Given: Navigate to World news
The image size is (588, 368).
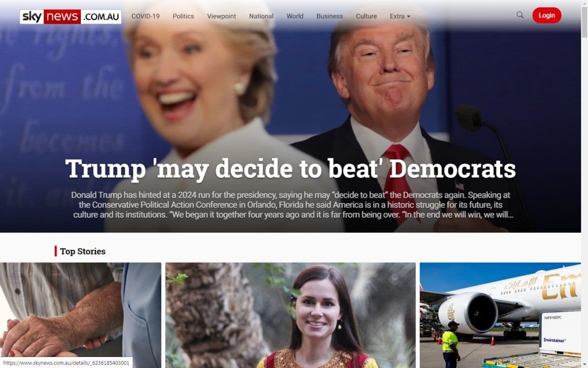Looking at the screenshot, I should coord(295,16).
